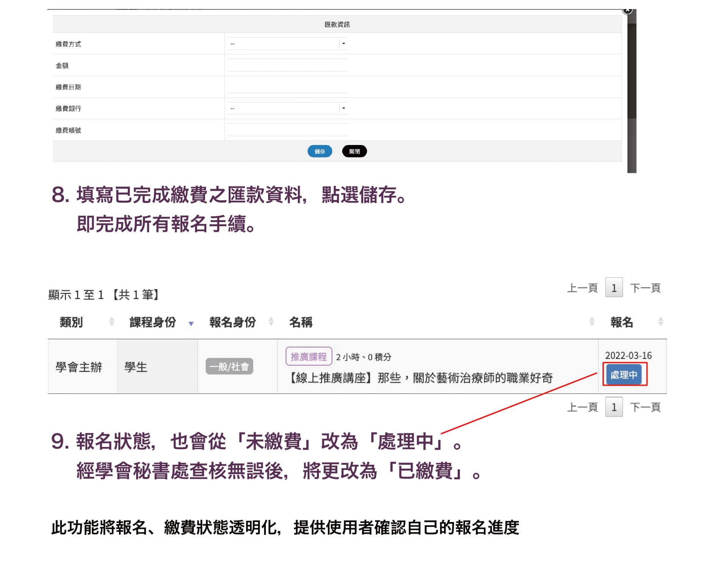
Task: Click the dark dialog scrollbar thumb
Action: (632, 71)
